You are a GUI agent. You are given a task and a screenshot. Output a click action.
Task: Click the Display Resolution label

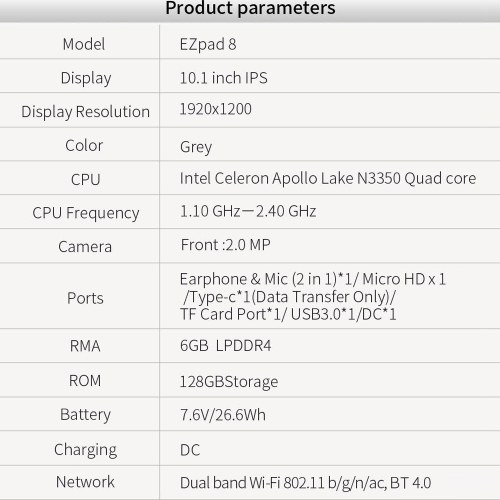pyautogui.click(x=85, y=112)
